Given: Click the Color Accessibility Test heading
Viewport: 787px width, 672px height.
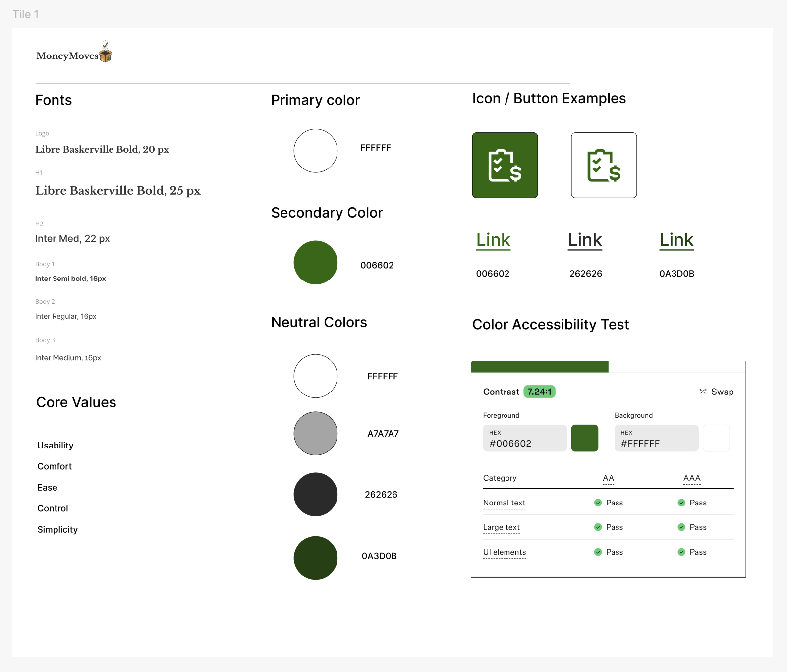Looking at the screenshot, I should click(x=551, y=325).
